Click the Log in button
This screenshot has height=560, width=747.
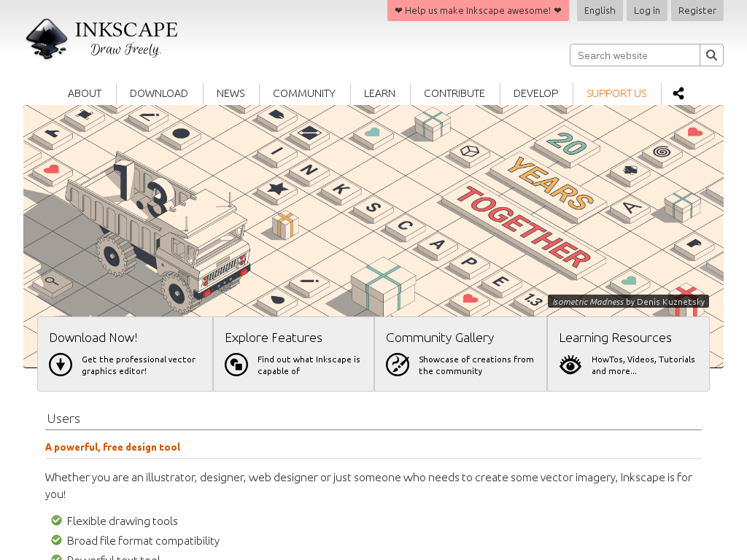tap(646, 10)
